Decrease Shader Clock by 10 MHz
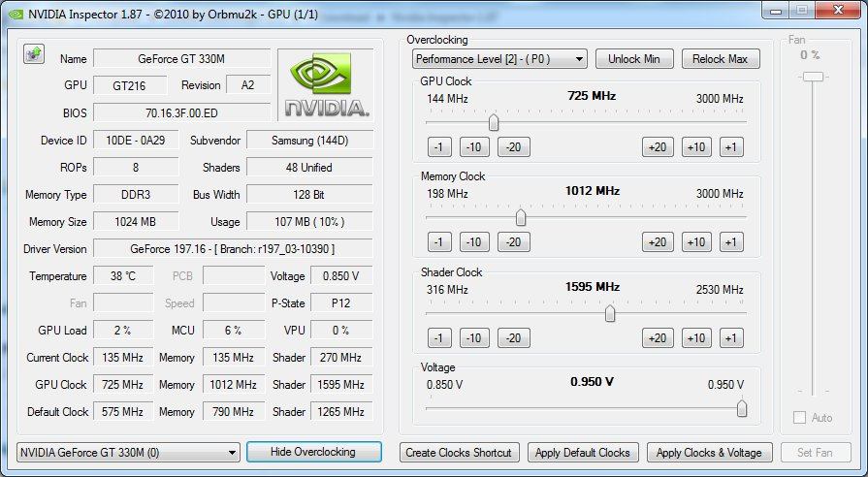 [x=474, y=338]
